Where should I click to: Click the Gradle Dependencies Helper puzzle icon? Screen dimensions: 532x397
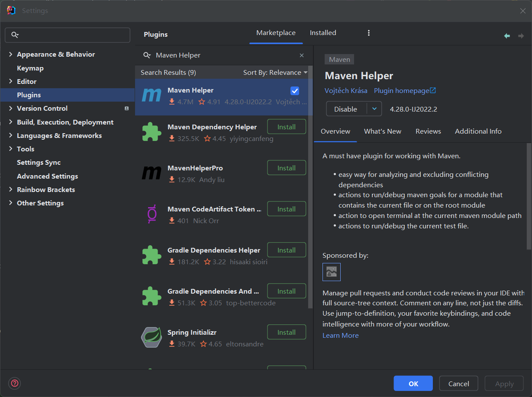click(152, 255)
